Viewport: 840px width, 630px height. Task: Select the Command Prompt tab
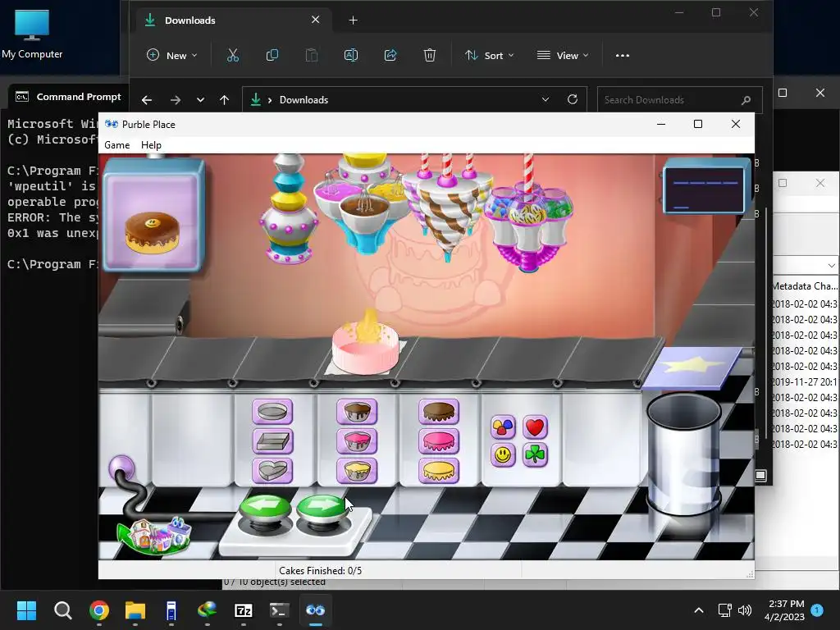tap(69, 97)
